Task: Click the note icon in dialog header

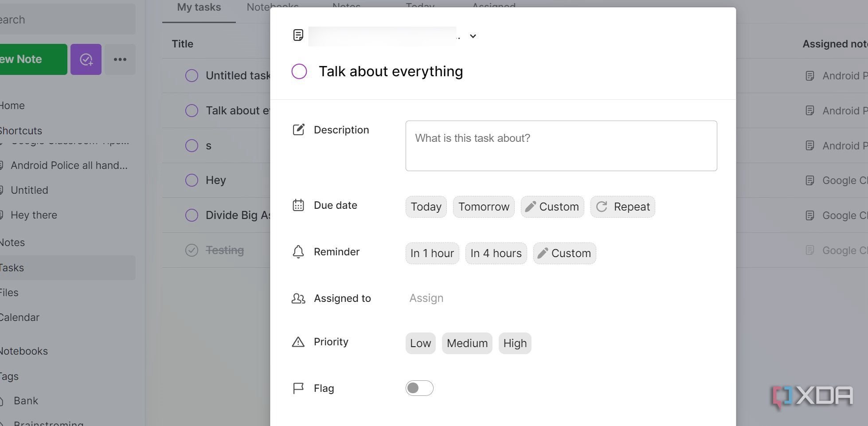Action: [x=298, y=35]
